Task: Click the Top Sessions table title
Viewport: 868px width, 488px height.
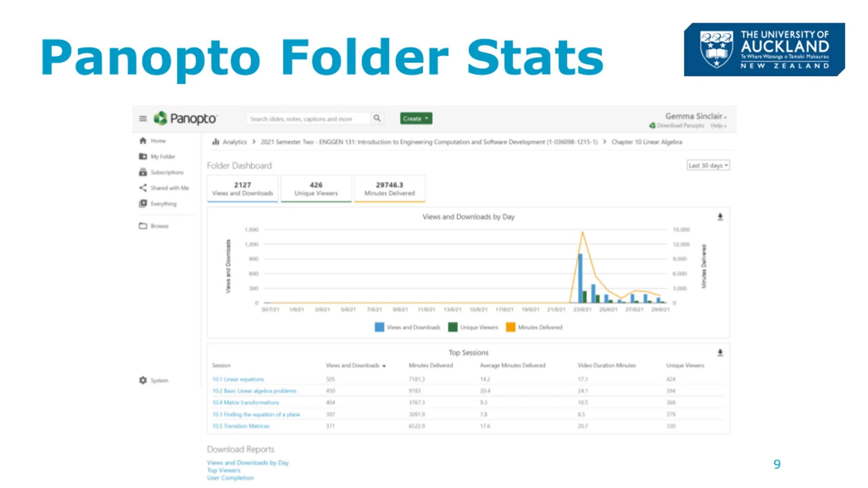Action: pos(469,352)
